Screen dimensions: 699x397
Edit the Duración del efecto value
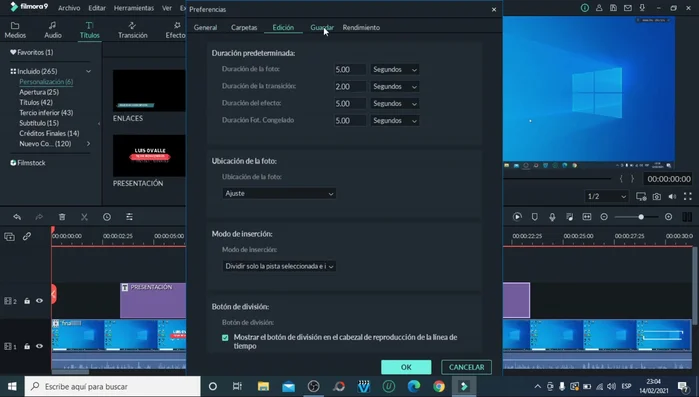[350, 103]
